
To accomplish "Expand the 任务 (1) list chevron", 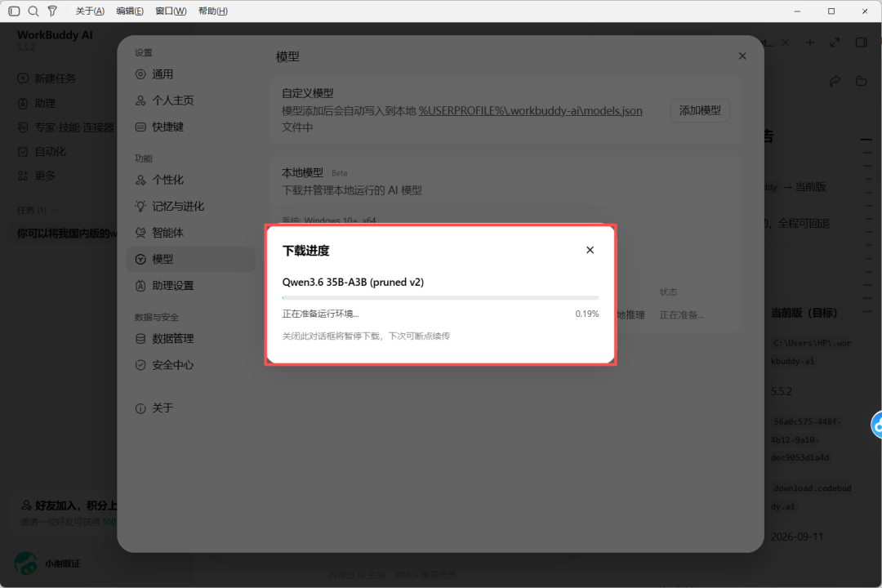I will pyautogui.click(x=55, y=211).
